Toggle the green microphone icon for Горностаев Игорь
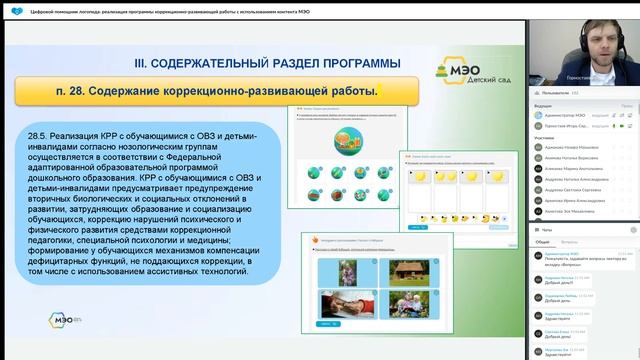 point(614,126)
